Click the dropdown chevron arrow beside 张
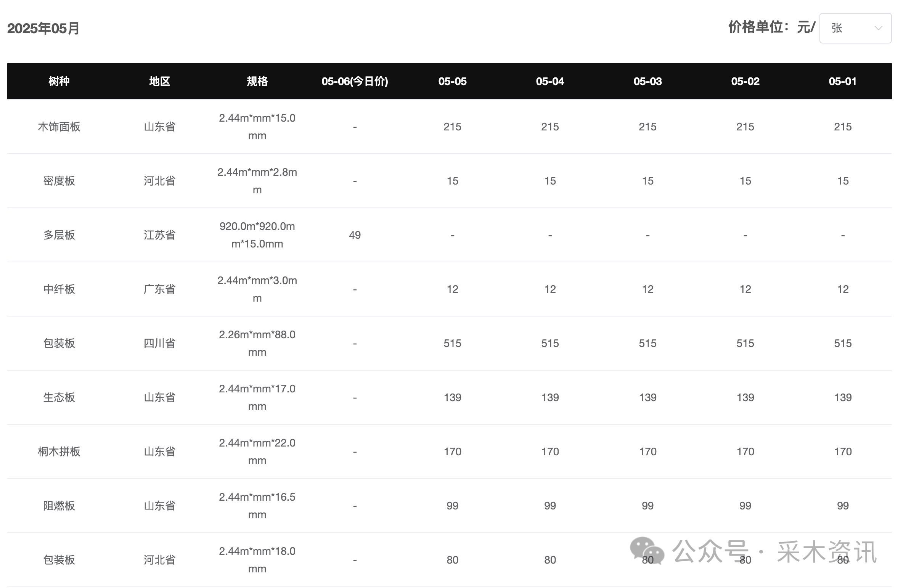 click(x=879, y=28)
